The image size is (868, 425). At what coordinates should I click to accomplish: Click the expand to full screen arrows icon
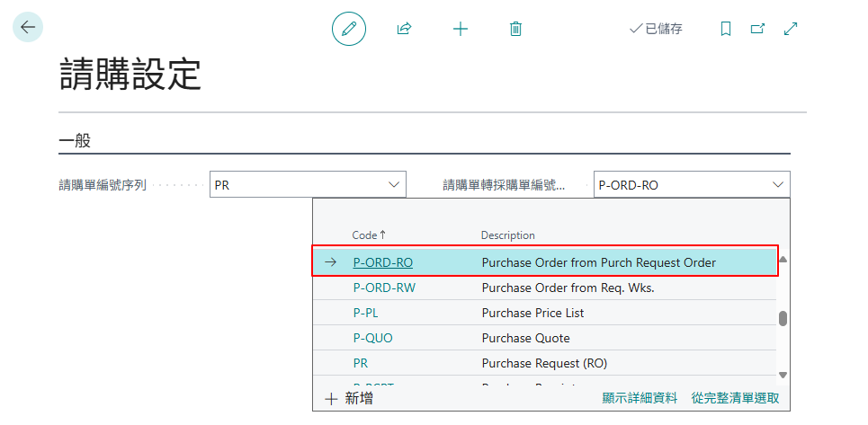tap(791, 29)
